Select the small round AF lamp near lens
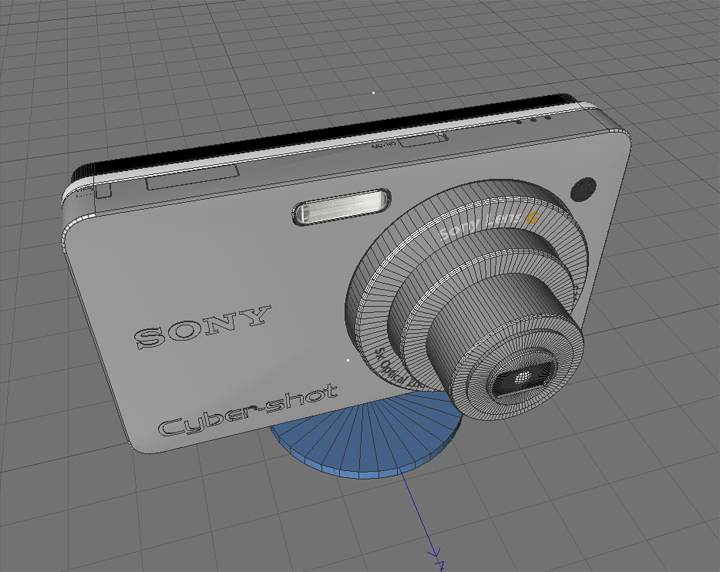The image size is (720, 572). click(584, 189)
